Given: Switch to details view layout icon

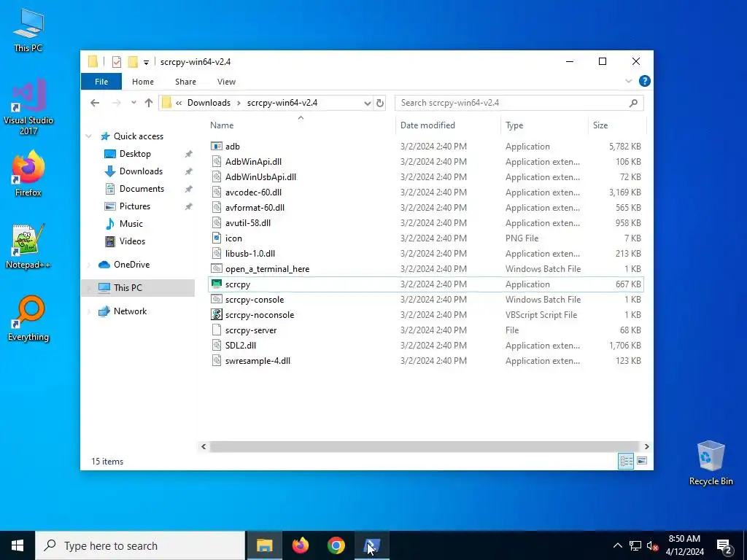Looking at the screenshot, I should coord(625,461).
